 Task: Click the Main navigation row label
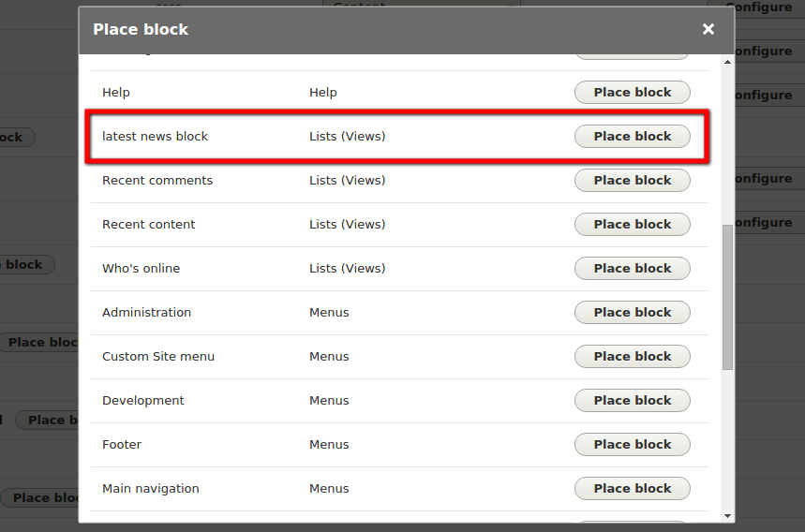pyautogui.click(x=151, y=489)
